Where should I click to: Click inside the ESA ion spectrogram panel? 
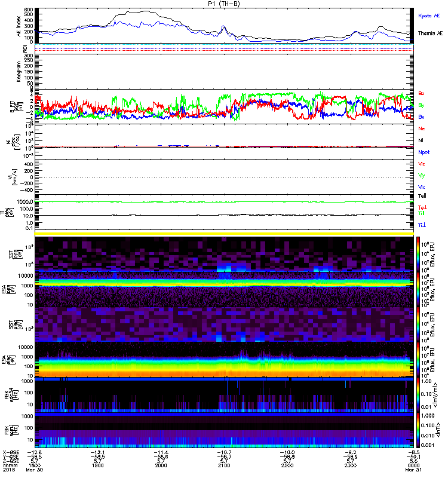(x=224, y=289)
